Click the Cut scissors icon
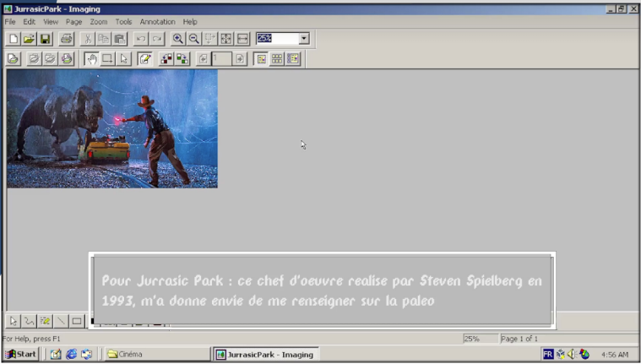Screen dimensions: 641x364 (x=88, y=39)
